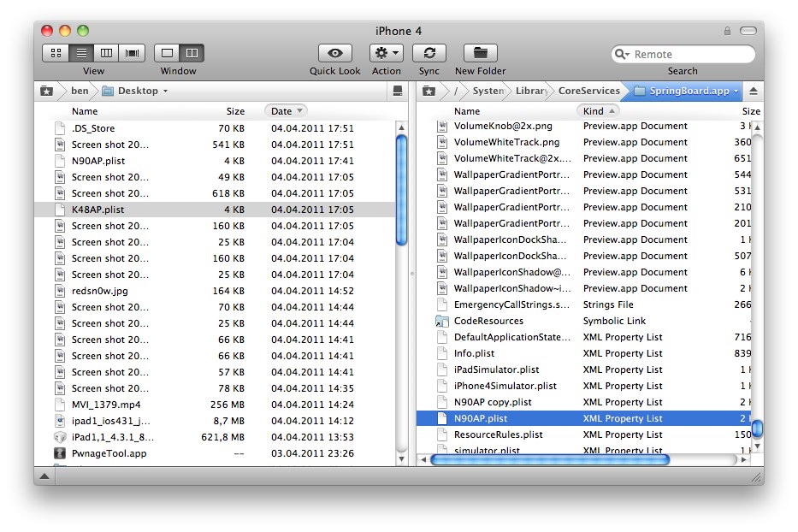Click the left pane vertical scrollbar thumb

point(401,190)
